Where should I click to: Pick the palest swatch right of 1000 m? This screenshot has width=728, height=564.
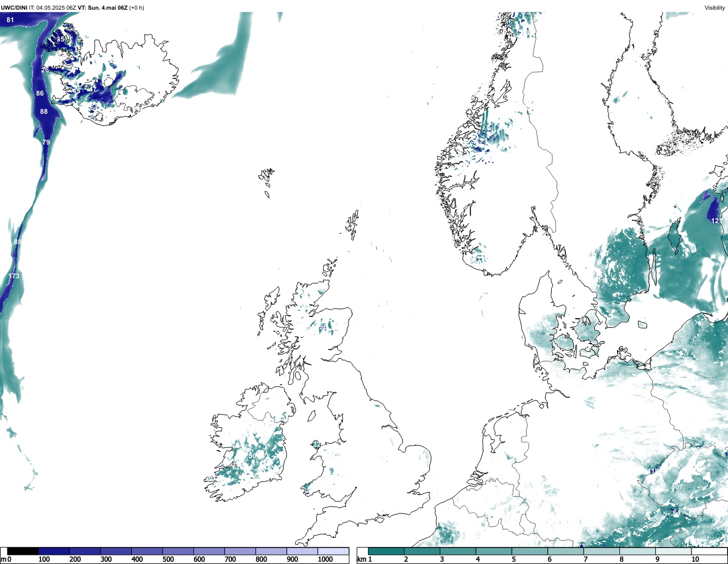point(333,551)
